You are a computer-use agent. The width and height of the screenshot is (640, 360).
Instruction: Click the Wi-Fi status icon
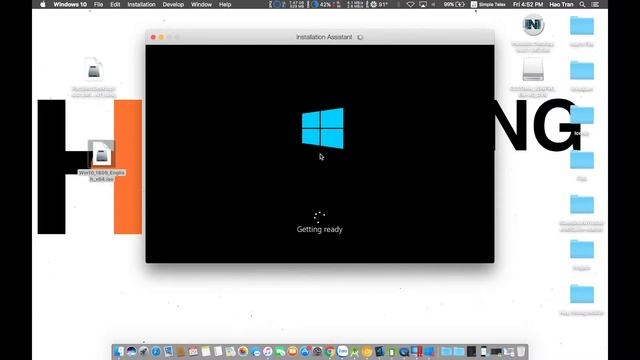coord(411,4)
